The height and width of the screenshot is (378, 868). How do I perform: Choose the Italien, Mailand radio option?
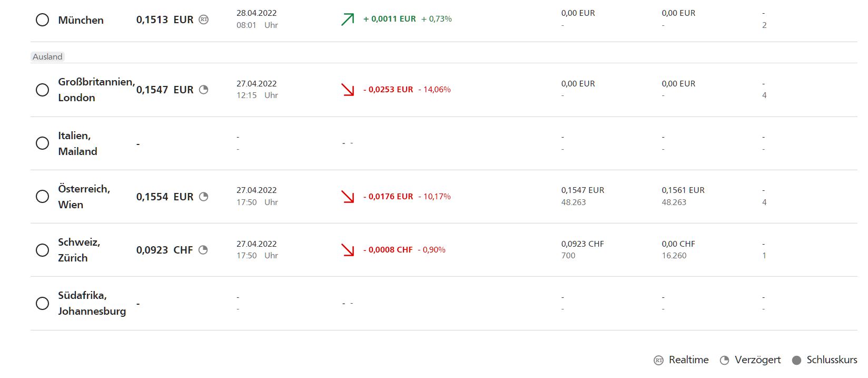coord(42,143)
